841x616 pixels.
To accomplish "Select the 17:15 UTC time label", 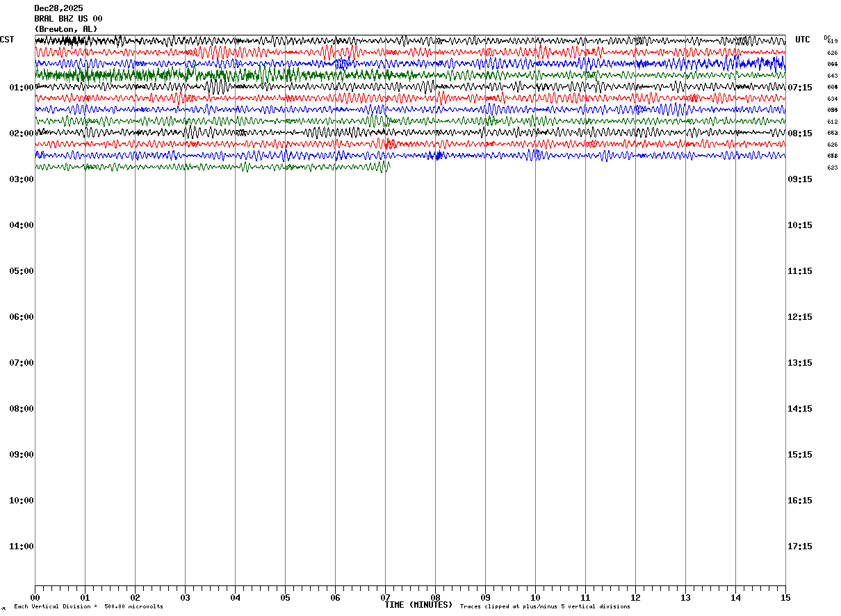I will 800,546.
